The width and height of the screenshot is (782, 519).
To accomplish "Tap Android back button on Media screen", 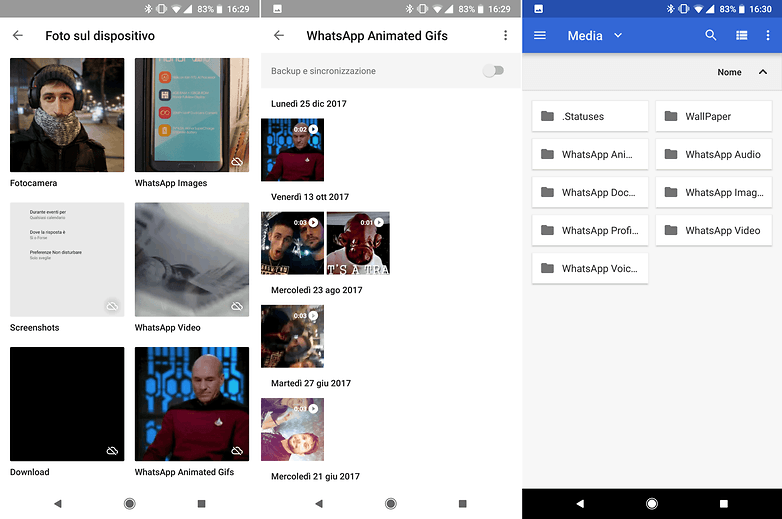I will tap(580, 504).
